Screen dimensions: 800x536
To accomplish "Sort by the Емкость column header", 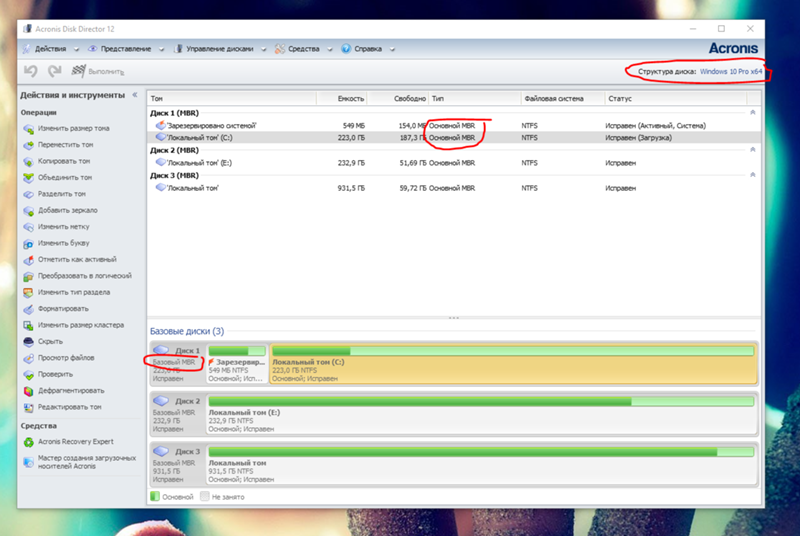I will point(342,98).
